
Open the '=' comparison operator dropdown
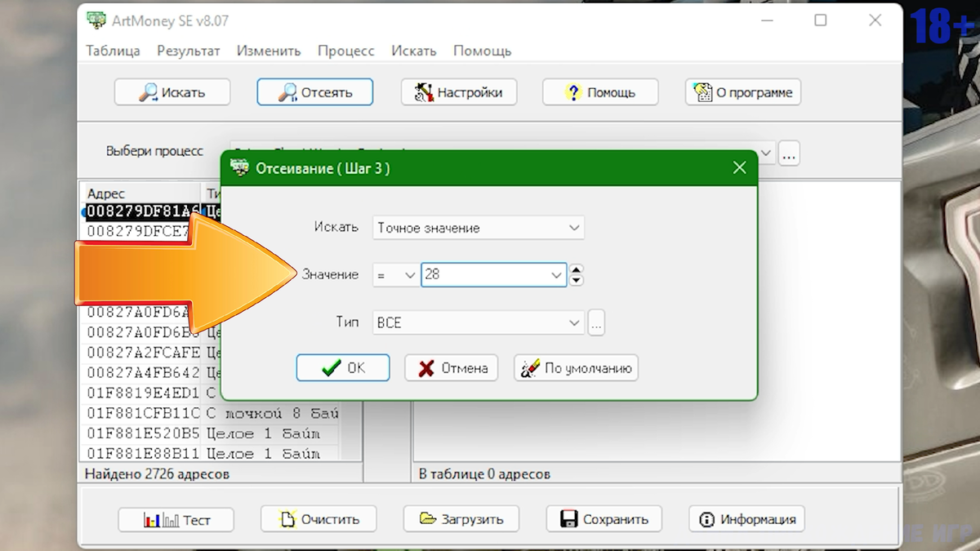(395, 275)
